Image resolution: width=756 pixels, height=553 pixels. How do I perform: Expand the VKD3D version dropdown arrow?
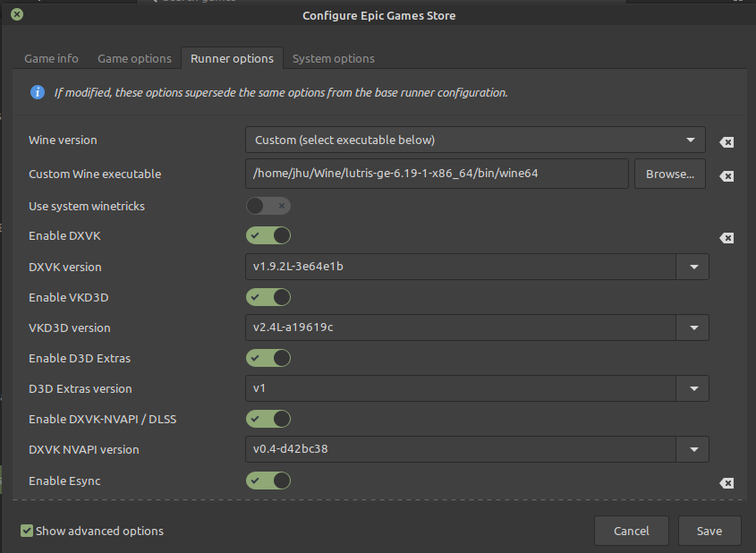coord(693,328)
